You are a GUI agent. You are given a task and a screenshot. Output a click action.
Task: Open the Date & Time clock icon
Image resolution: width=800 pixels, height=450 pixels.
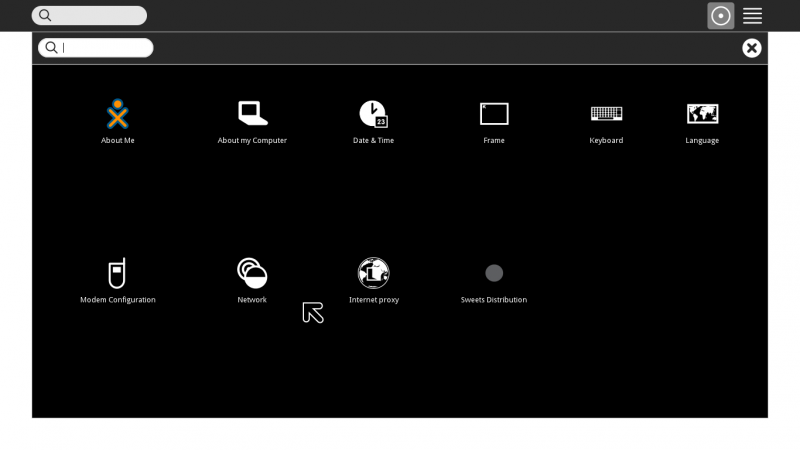[373, 113]
